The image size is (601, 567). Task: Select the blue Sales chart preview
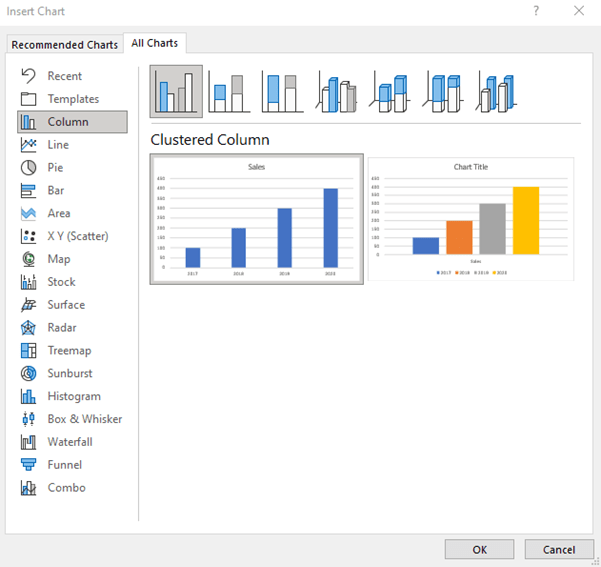point(257,219)
